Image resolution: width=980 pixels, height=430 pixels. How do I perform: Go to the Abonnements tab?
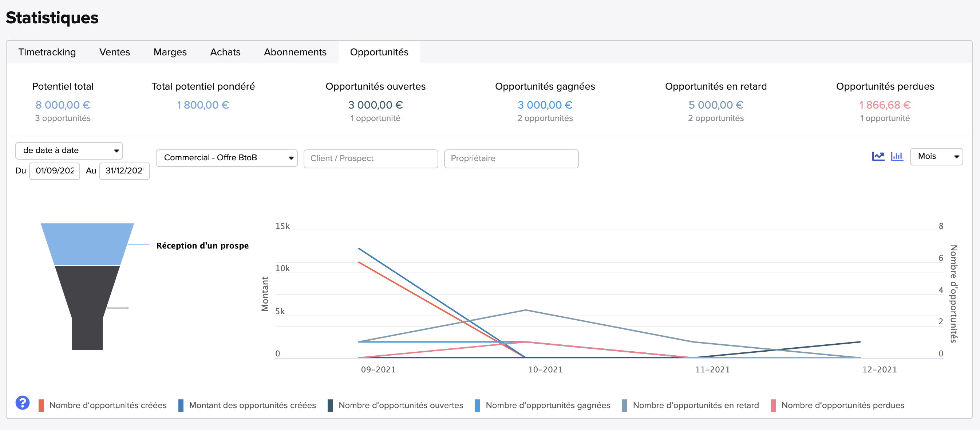click(x=295, y=52)
